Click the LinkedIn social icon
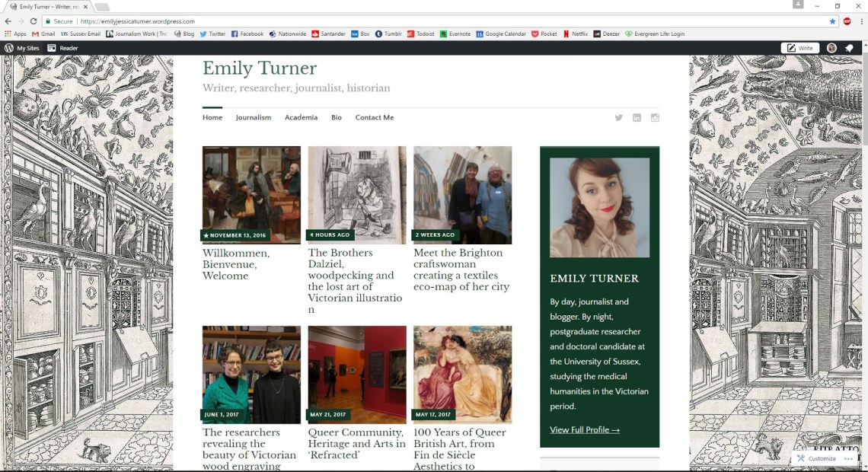This screenshot has width=868, height=472. [x=637, y=118]
